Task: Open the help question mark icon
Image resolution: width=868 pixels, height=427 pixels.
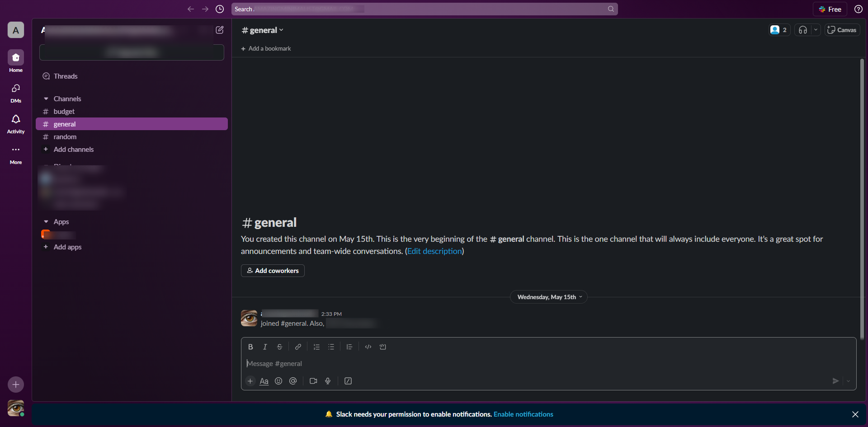Action: pyautogui.click(x=858, y=9)
